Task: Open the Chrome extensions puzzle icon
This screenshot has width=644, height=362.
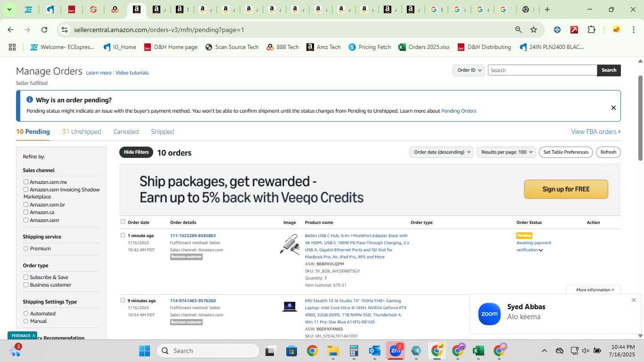Action: click(591, 30)
